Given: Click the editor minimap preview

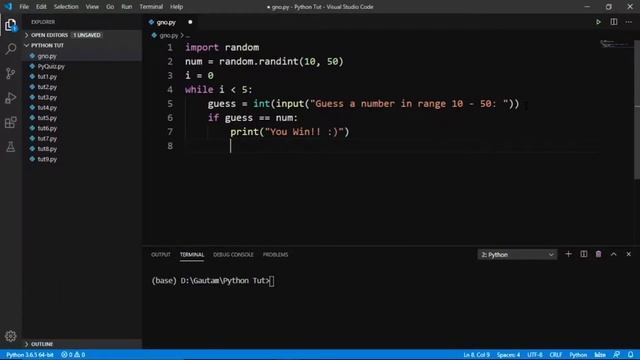Looking at the screenshot, I should pyautogui.click(x=616, y=43).
